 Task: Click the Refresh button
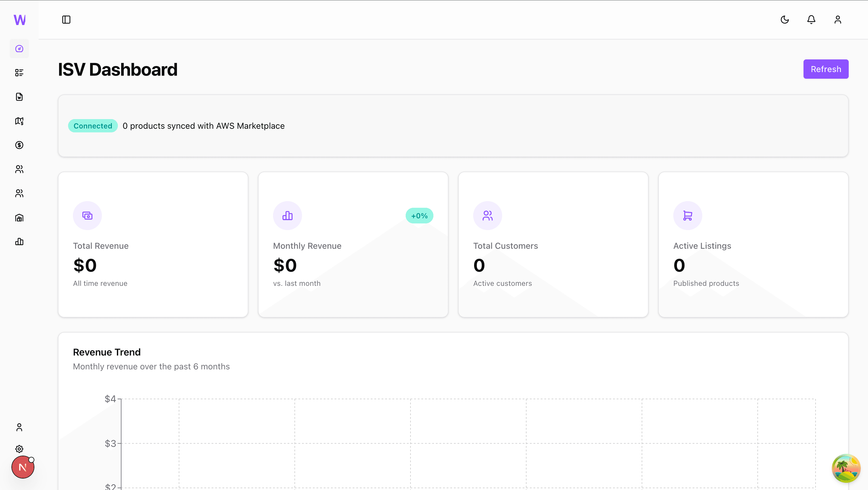826,69
